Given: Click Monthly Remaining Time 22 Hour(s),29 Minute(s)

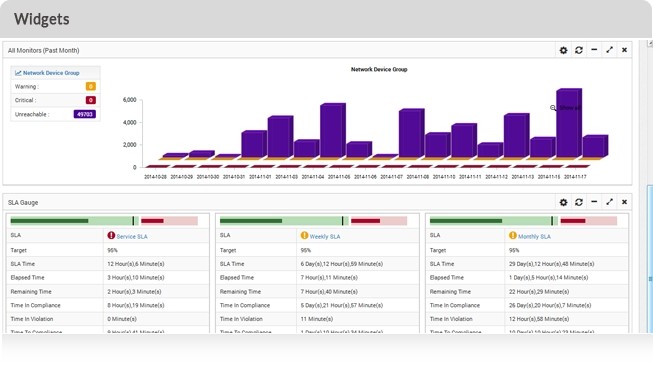Looking at the screenshot, I should 539,292.
